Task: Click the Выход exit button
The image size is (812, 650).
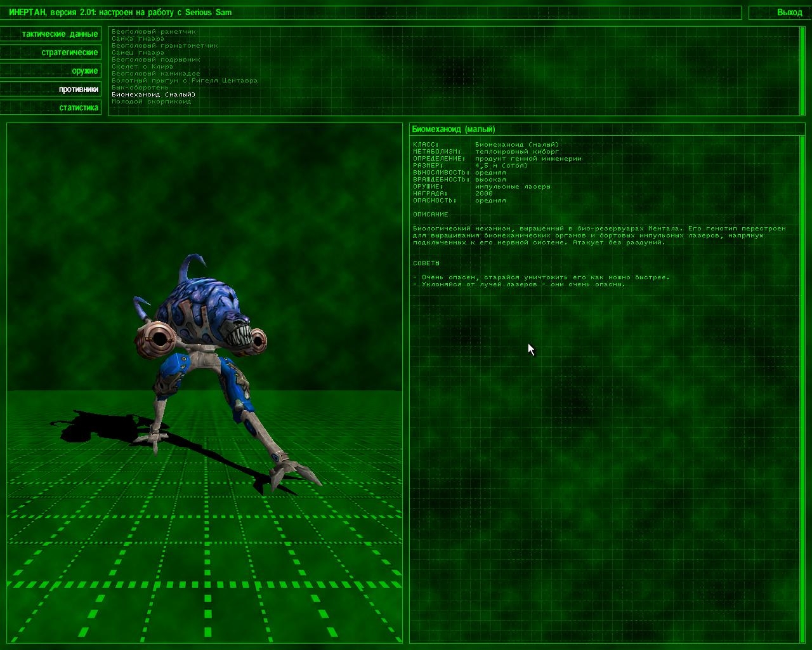Action: [x=780, y=13]
